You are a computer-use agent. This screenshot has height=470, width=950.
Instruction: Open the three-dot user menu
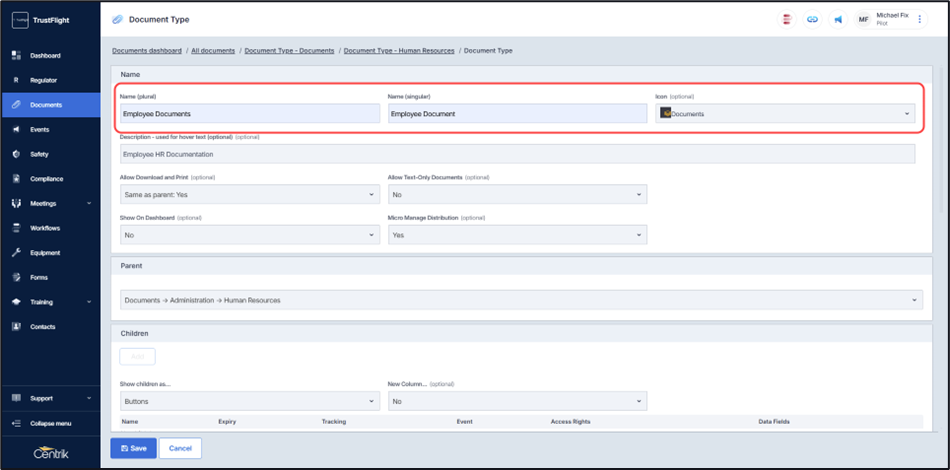[x=920, y=19]
